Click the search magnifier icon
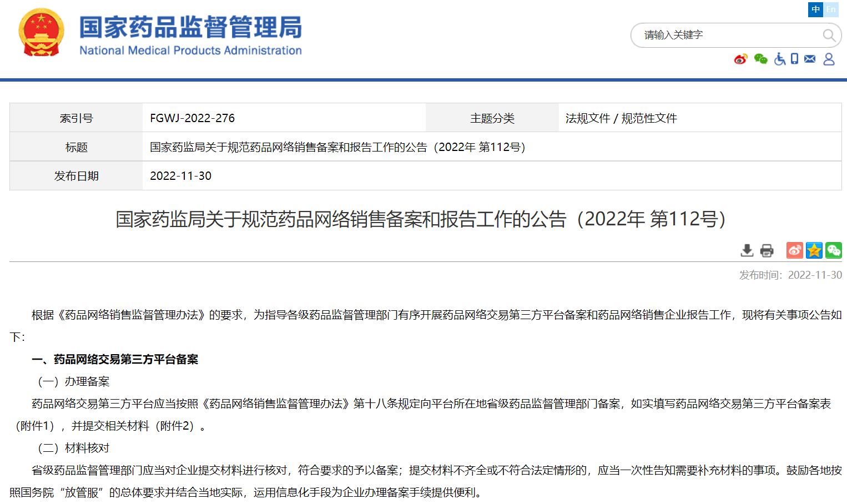 [829, 36]
